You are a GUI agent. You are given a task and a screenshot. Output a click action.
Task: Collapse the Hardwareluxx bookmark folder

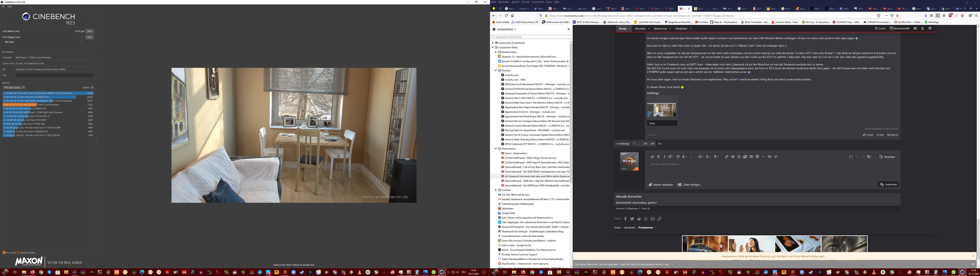pos(496,149)
